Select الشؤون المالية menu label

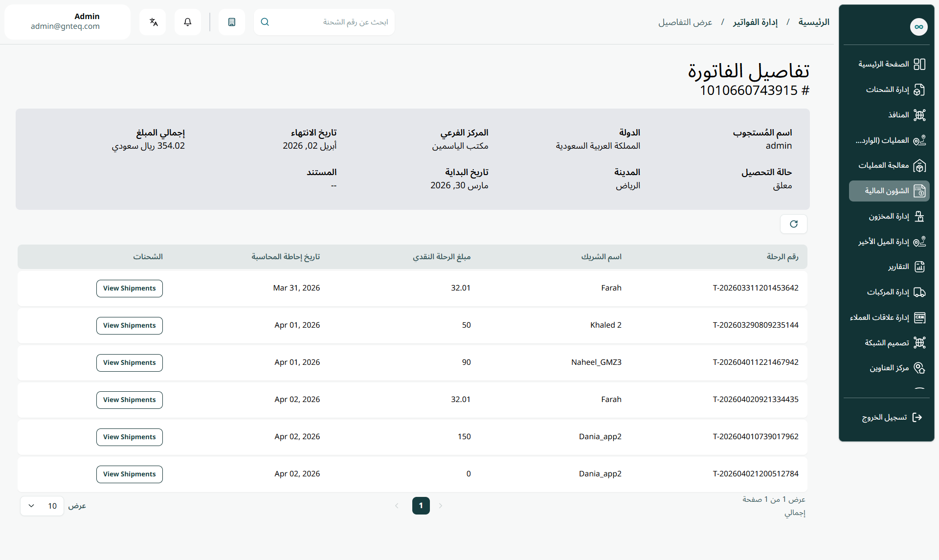click(887, 191)
